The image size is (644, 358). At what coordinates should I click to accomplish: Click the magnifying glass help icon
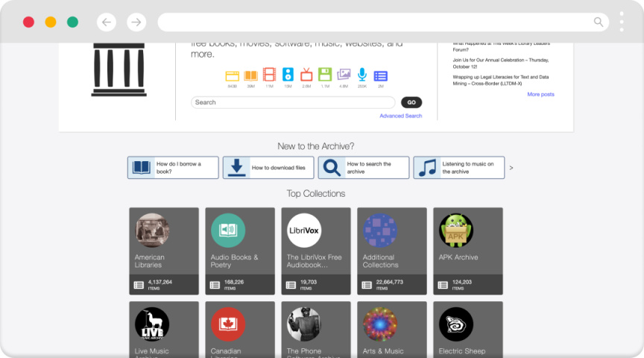[332, 168]
